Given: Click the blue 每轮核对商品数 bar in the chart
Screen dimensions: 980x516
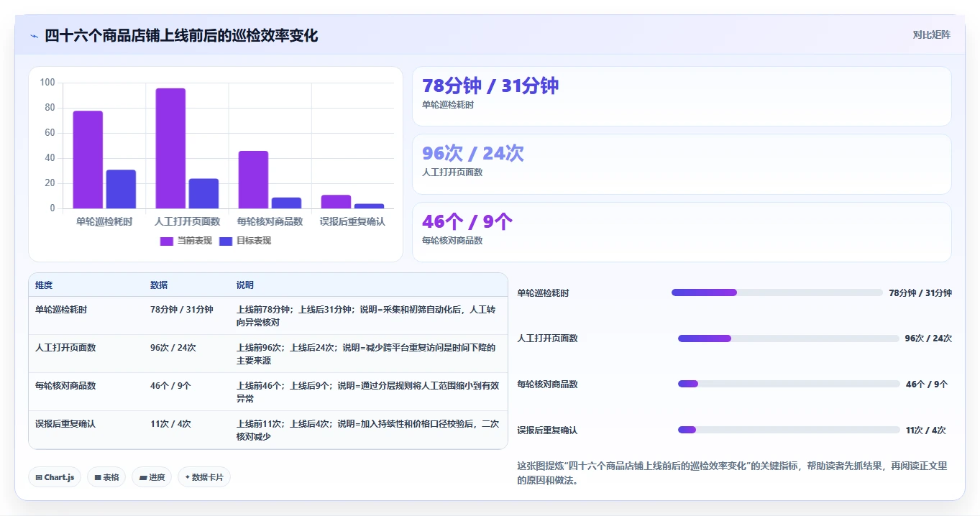Looking at the screenshot, I should pyautogui.click(x=286, y=203).
